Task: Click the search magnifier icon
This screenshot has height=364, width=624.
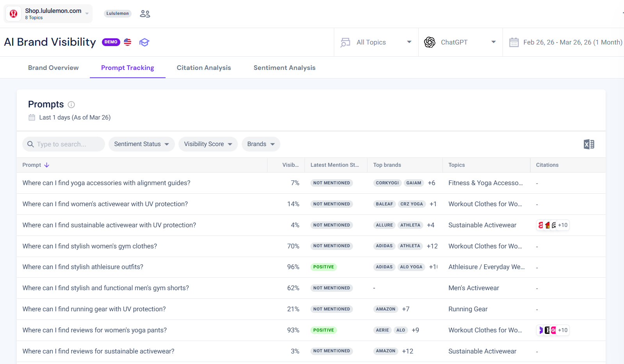Action: click(x=30, y=144)
